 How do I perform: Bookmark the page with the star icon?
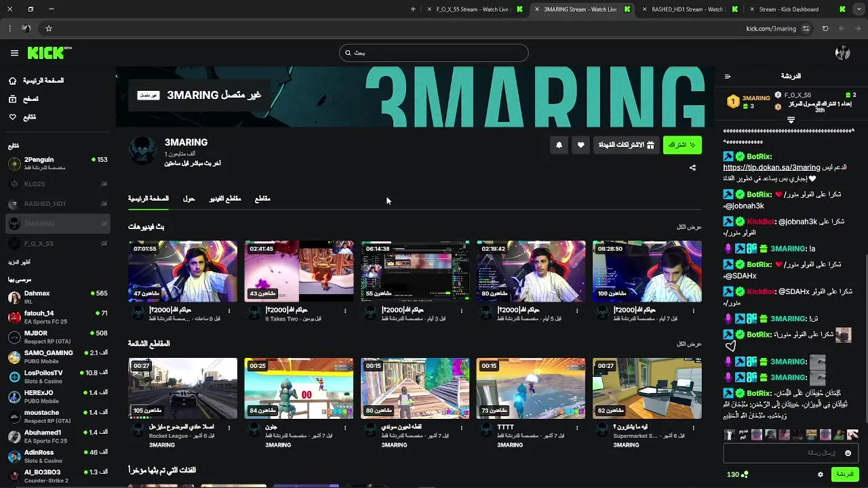[x=49, y=28]
